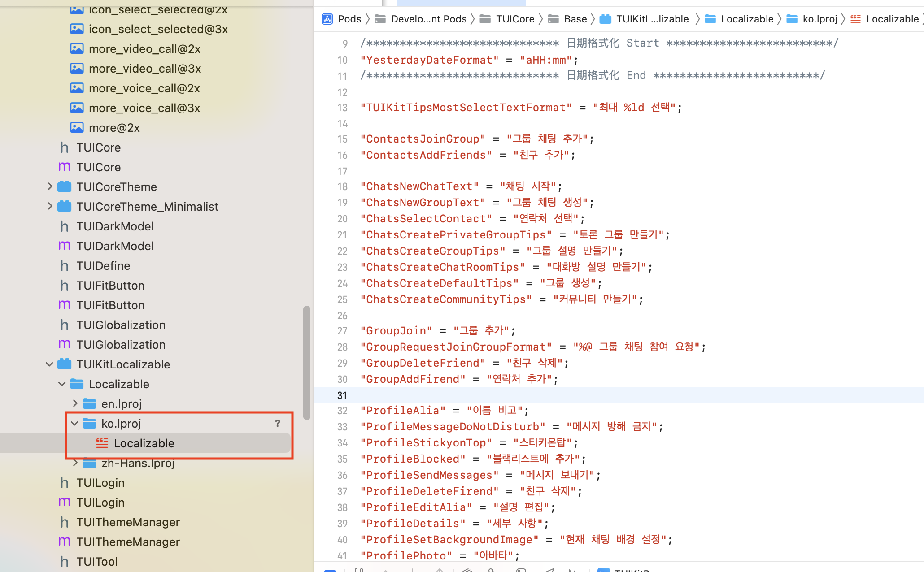The height and width of the screenshot is (572, 924).
Task: Collapse the TUIKitLocalizable group
Action: tap(50, 364)
